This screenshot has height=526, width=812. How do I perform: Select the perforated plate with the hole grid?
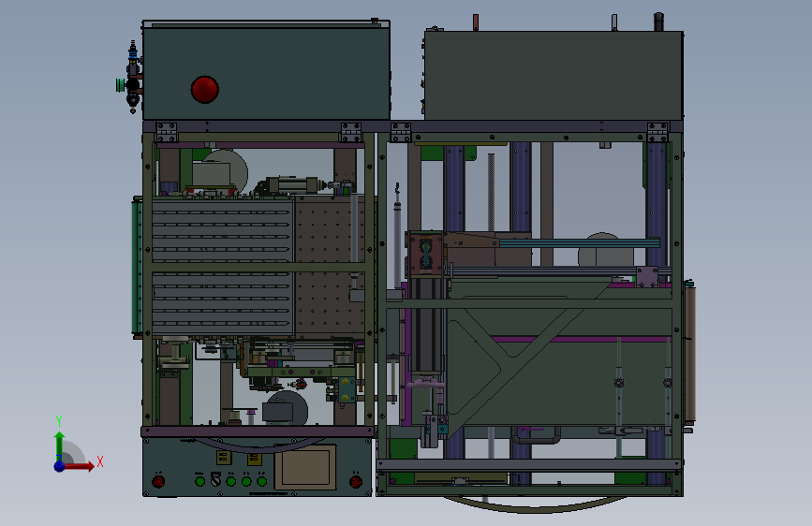pos(330,267)
